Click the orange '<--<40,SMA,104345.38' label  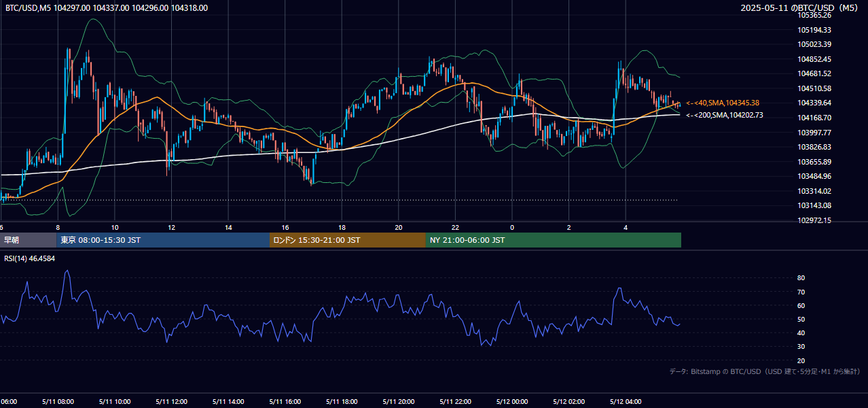pyautogui.click(x=723, y=103)
